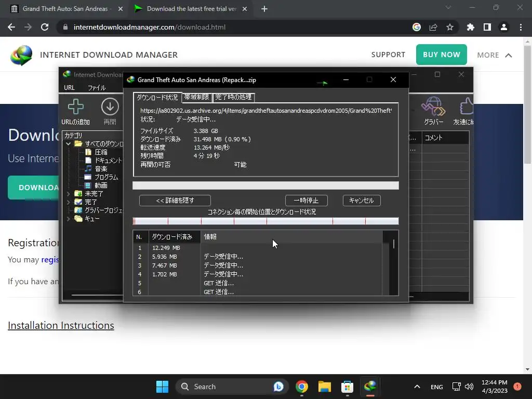Open Microsoft Store from taskbar
Viewport: 532px width, 399px height.
tap(347, 387)
